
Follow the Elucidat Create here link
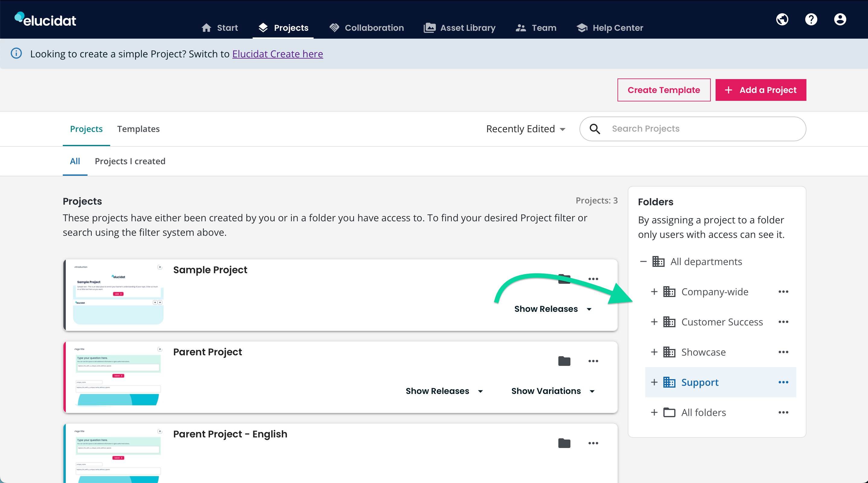tap(278, 54)
